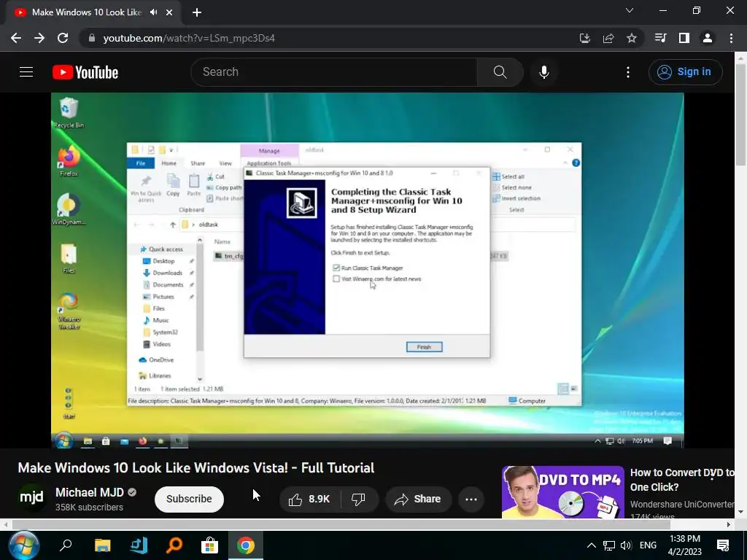Screen dimensions: 747x560
Task: Click Subscribe to Michael MJD
Action: tap(189, 499)
